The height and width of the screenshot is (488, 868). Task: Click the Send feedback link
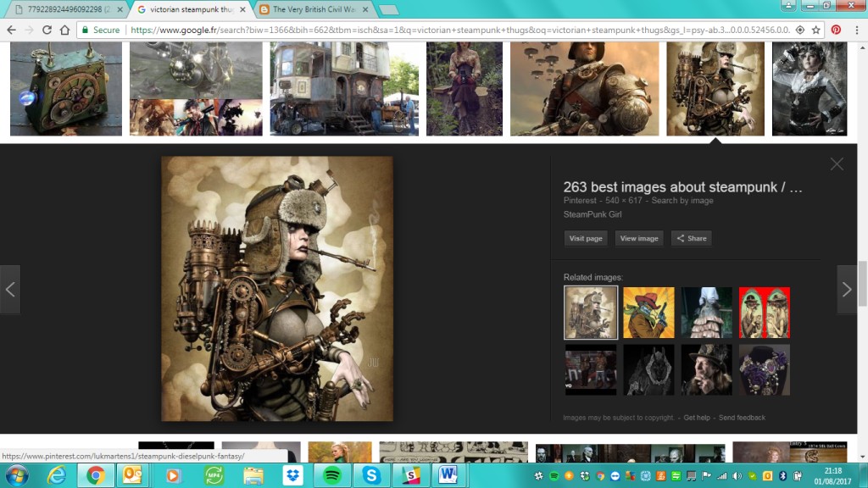(x=742, y=418)
